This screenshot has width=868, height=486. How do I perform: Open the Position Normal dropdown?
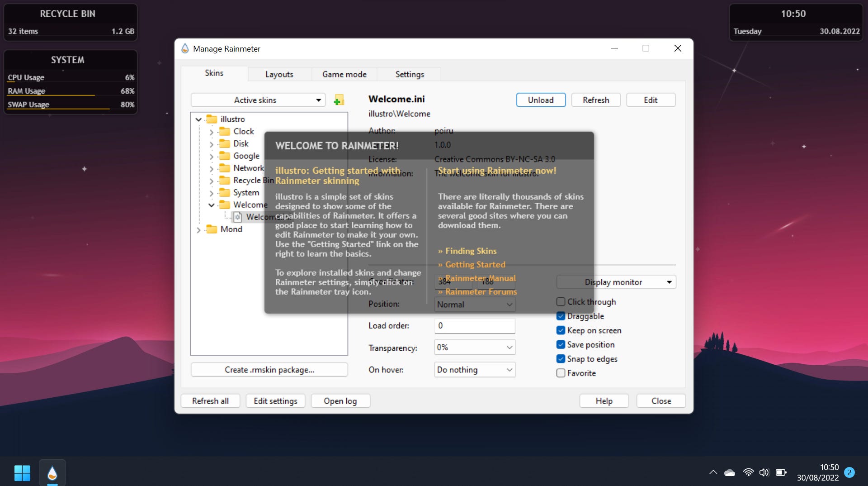coord(475,305)
